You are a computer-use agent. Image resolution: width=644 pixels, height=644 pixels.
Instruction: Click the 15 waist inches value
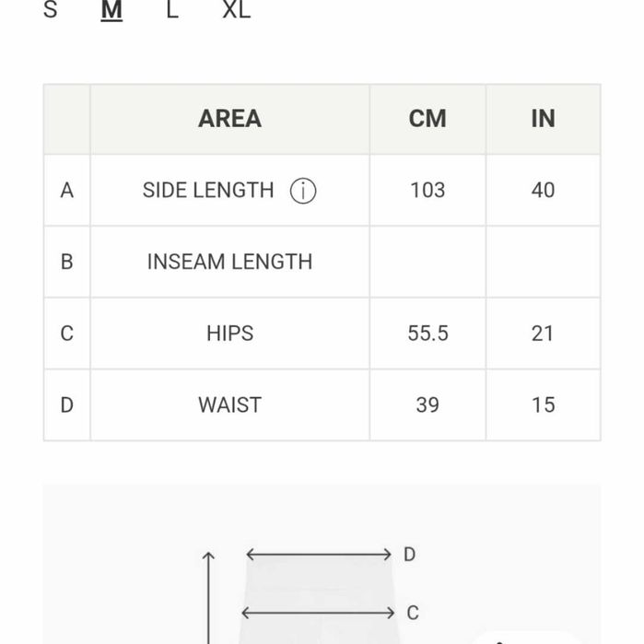point(543,405)
